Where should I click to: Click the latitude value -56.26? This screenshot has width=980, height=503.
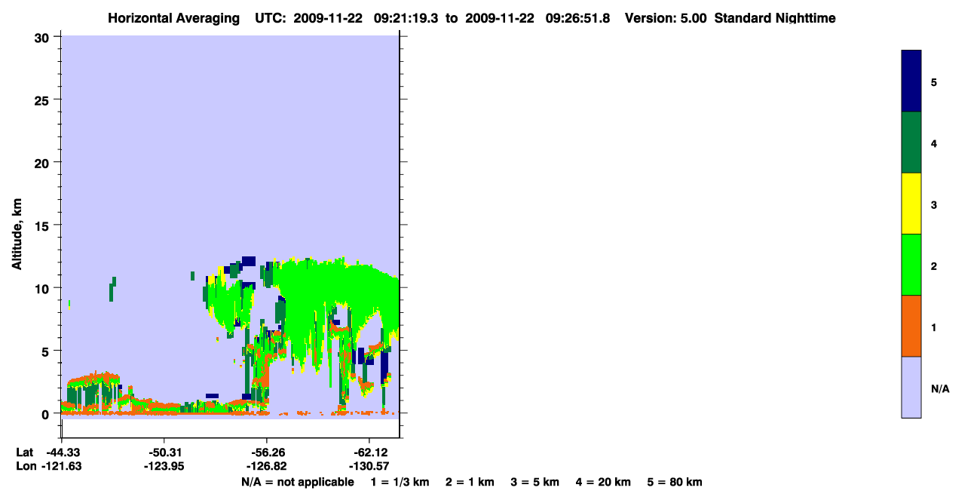tap(267, 452)
